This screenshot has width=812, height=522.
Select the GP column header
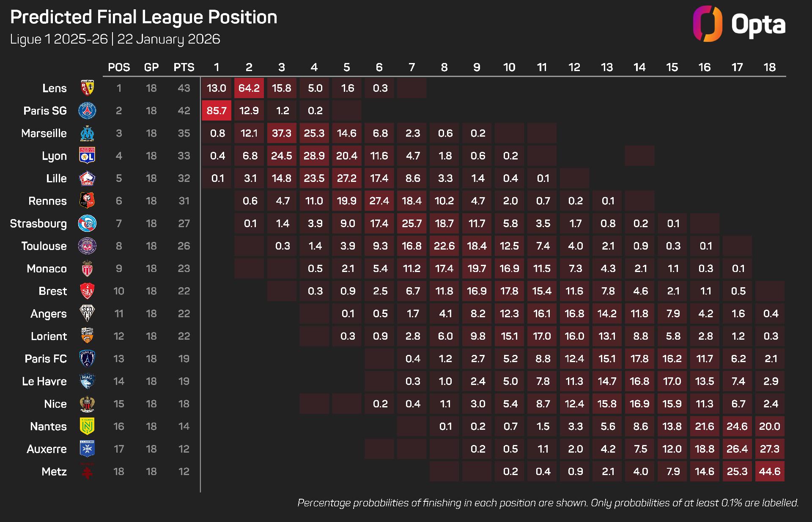tap(151, 67)
